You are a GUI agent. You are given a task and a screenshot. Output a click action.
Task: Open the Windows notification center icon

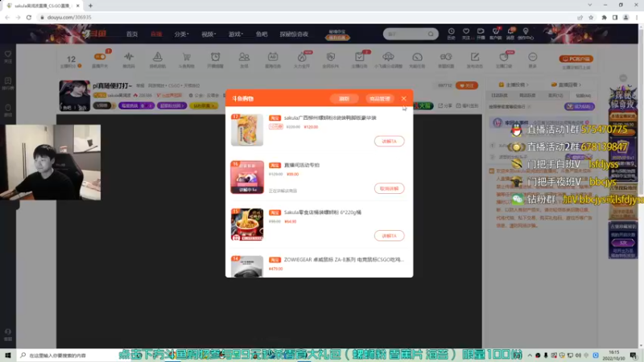tap(634, 356)
